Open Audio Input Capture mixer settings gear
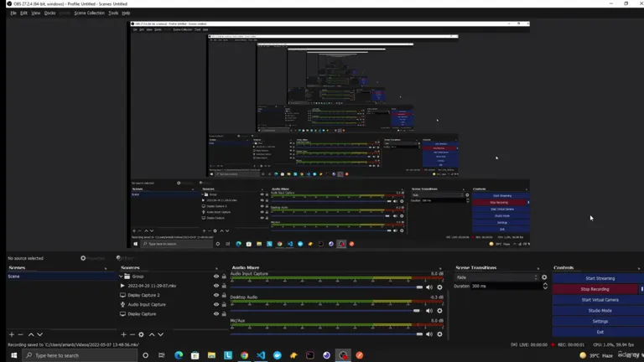This screenshot has width=644, height=362. click(440, 287)
